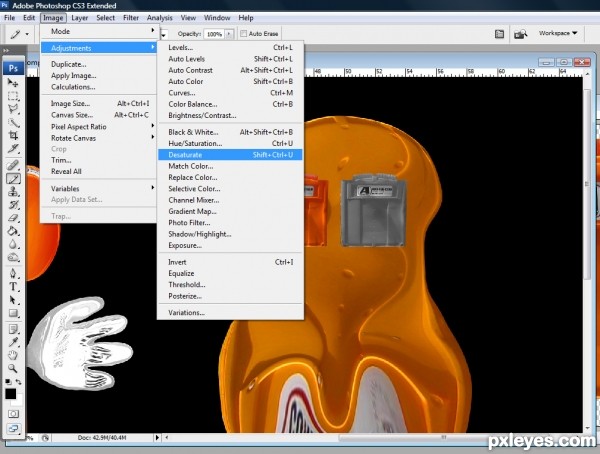The image size is (600, 454).
Task: Click the Opacity 100% field
Action: click(214, 34)
